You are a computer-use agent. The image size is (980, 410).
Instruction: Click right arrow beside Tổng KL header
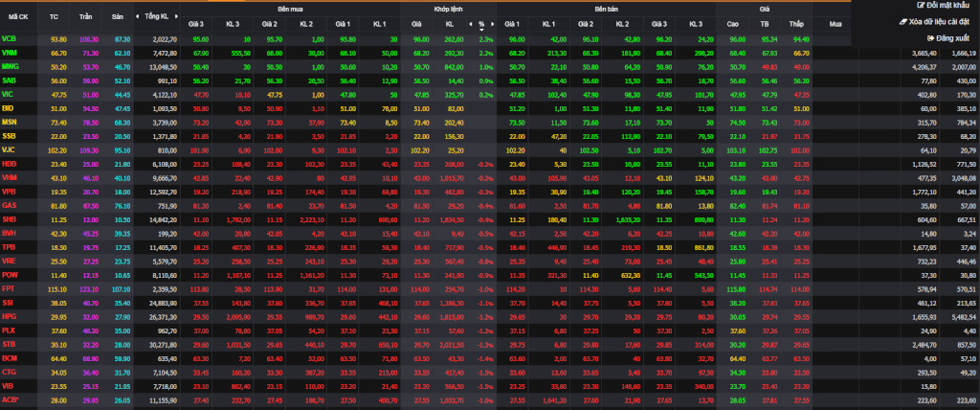click(x=177, y=15)
